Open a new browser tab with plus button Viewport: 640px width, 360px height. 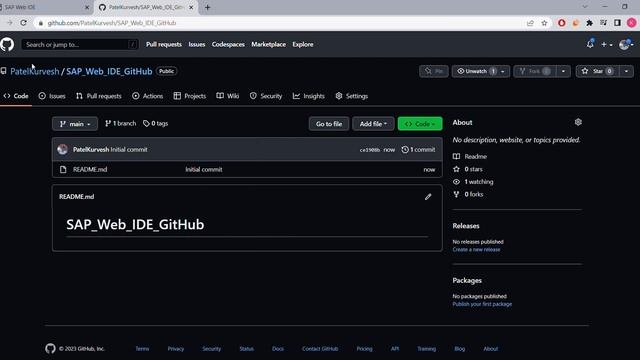[207, 7]
